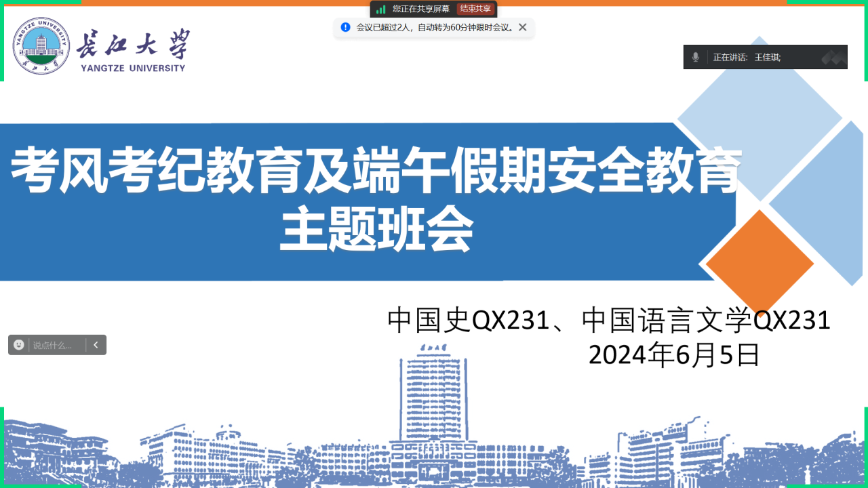Open the emoji smiley picker
The width and height of the screenshot is (868, 488).
coord(19,344)
